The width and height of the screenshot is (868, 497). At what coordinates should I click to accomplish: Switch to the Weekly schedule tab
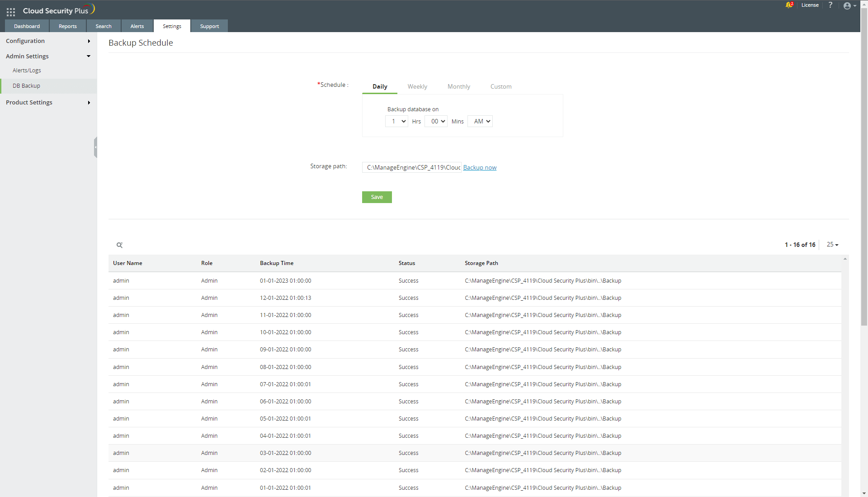[417, 86]
